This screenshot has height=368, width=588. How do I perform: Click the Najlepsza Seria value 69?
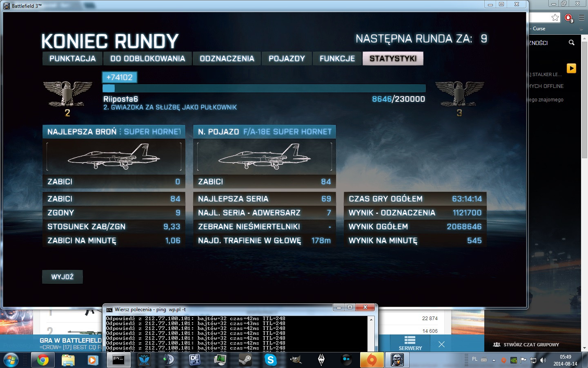coord(326,199)
